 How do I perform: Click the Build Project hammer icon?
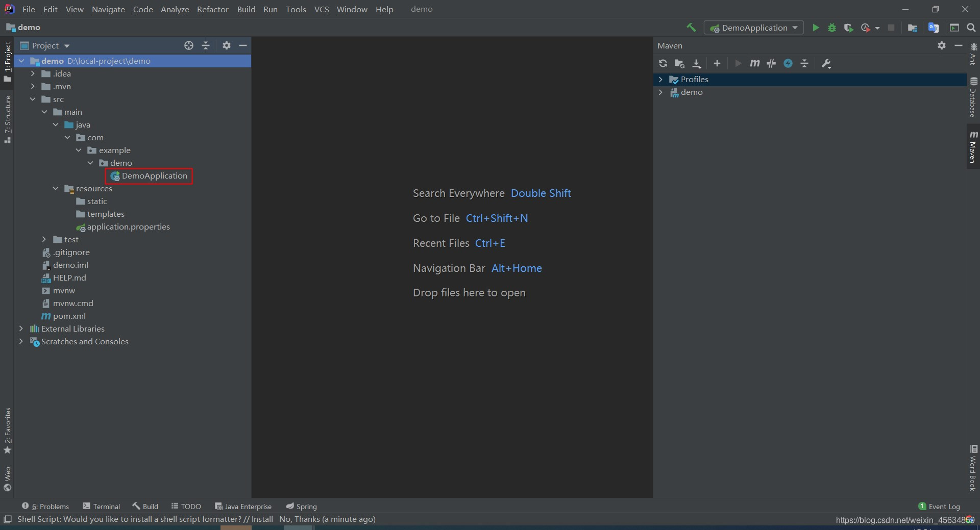(691, 28)
